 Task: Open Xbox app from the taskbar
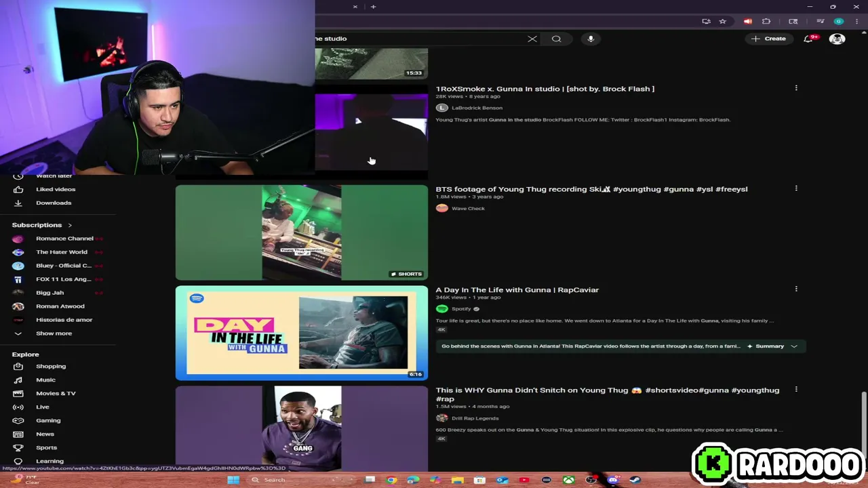coord(568,480)
